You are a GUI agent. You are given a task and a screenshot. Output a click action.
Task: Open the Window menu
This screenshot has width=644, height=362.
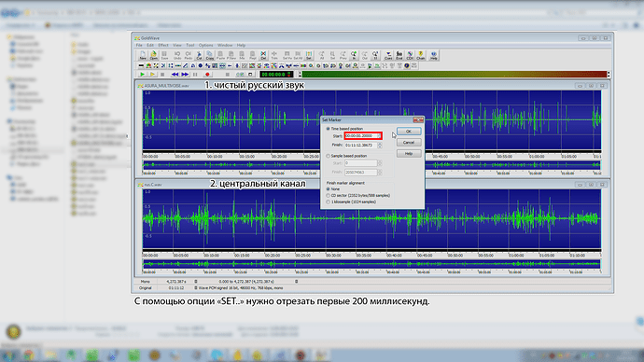[225, 45]
